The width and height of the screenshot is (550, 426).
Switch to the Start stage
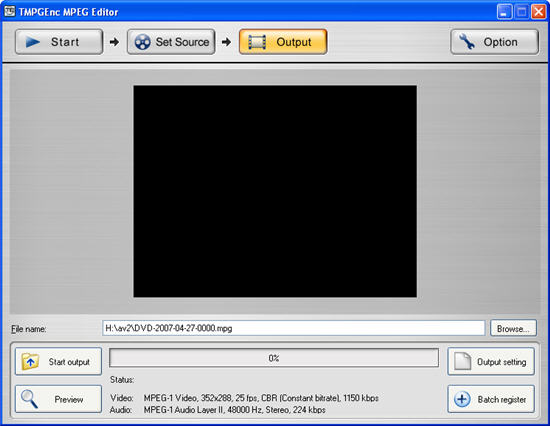click(x=59, y=42)
